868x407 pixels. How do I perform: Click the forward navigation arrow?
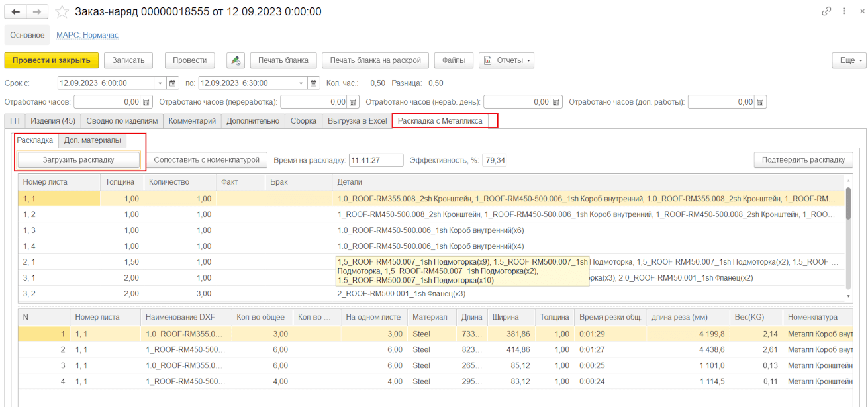(38, 12)
